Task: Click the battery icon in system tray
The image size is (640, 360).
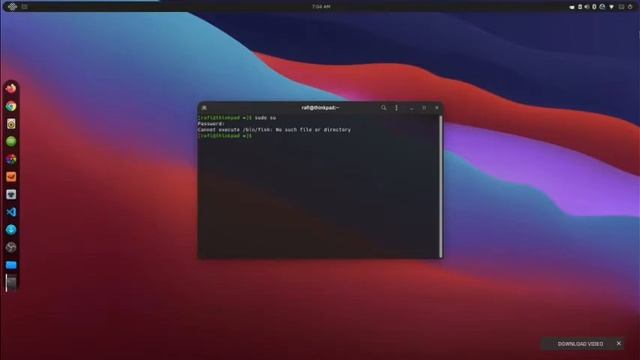Action: [x=580, y=7]
